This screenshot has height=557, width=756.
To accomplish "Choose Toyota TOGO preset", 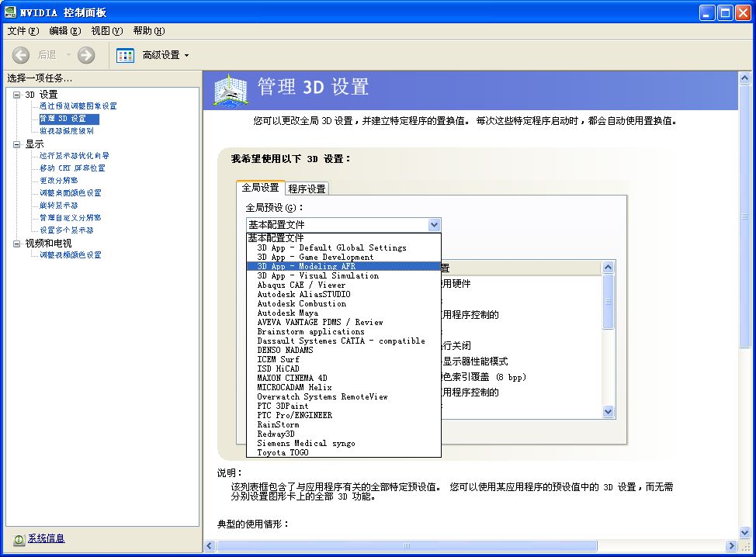I will 344,452.
